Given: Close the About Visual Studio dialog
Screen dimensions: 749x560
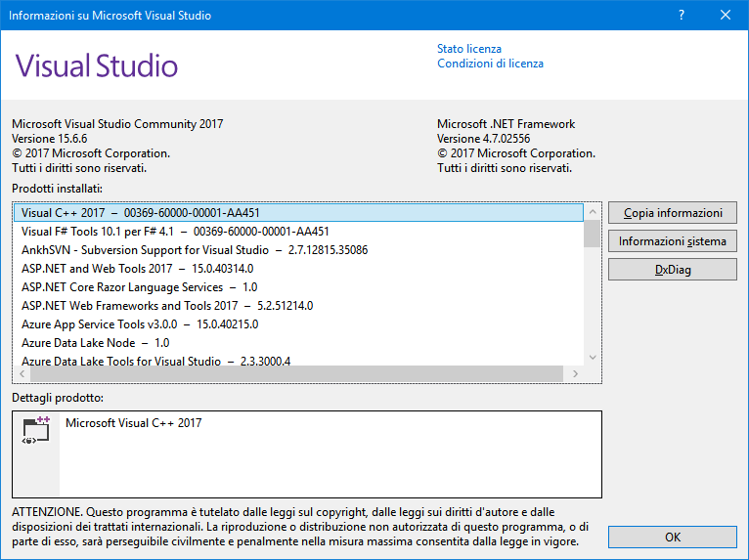Looking at the screenshot, I should (726, 16).
